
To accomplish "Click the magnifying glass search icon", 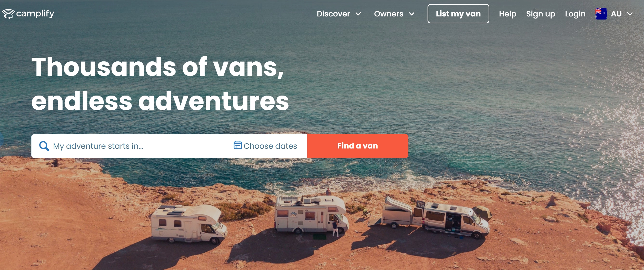I will (x=44, y=146).
